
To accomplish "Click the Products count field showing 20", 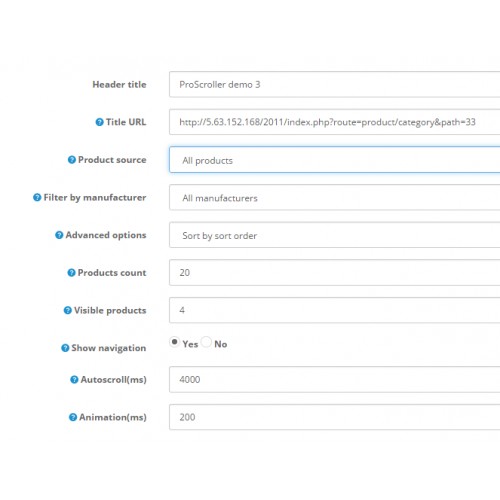I will point(334,273).
